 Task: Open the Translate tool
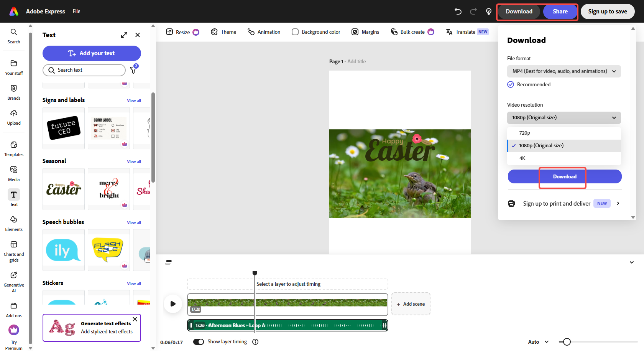click(467, 32)
